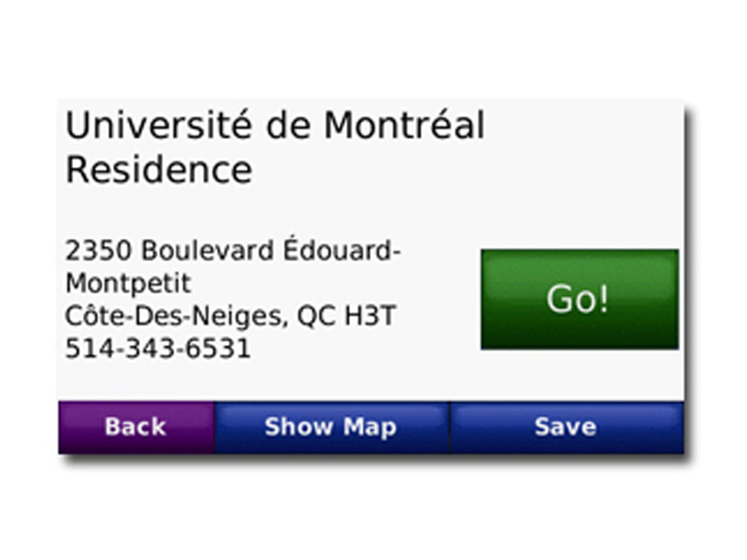Click the word Boulevard in the address
The image size is (747, 560).
click(208, 251)
